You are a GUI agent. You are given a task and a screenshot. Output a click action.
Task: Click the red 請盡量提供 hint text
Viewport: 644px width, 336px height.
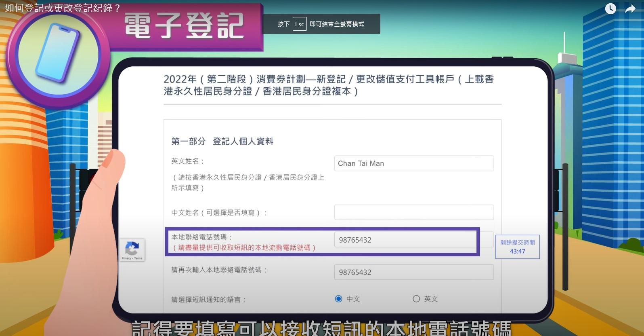coord(244,247)
